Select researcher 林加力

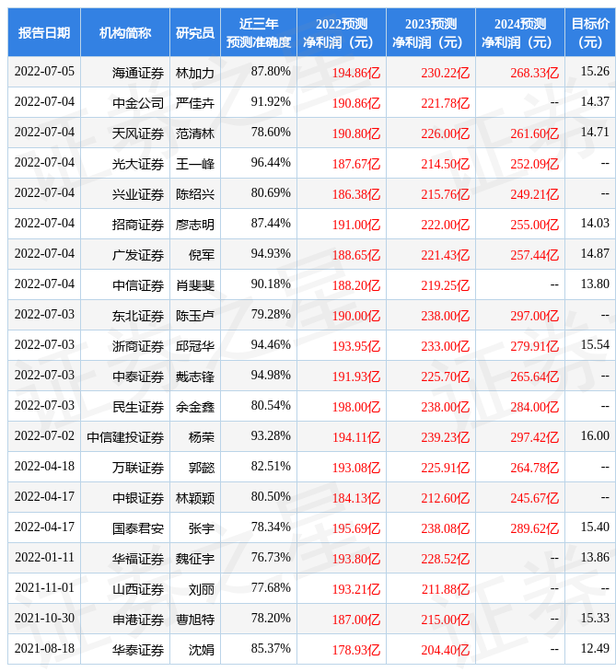click(195, 73)
